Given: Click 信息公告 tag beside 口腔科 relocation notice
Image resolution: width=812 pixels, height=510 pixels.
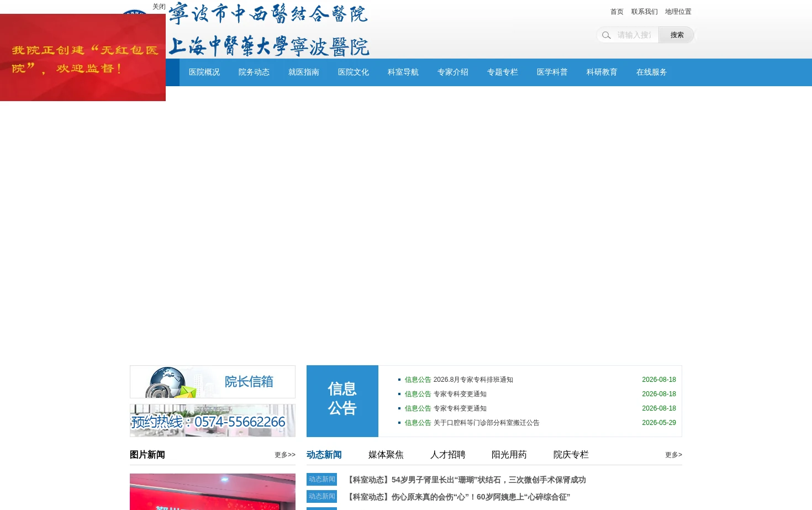Looking at the screenshot, I should coord(418,423).
